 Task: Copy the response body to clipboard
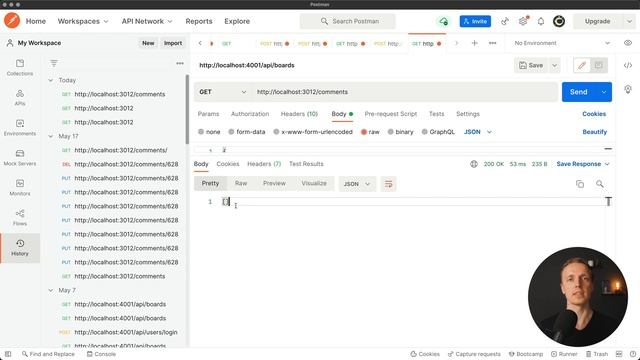coord(580,184)
